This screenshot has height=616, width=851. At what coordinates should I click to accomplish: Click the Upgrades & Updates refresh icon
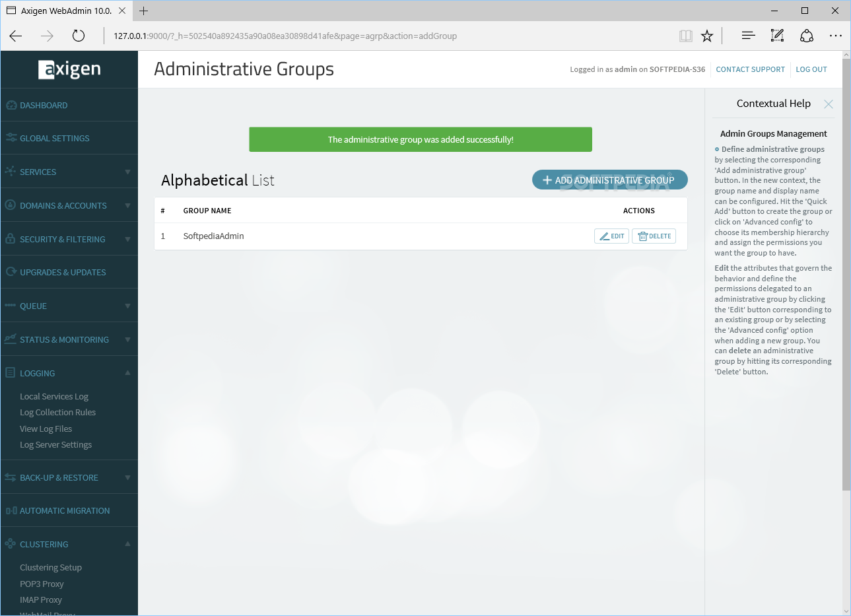coord(11,272)
